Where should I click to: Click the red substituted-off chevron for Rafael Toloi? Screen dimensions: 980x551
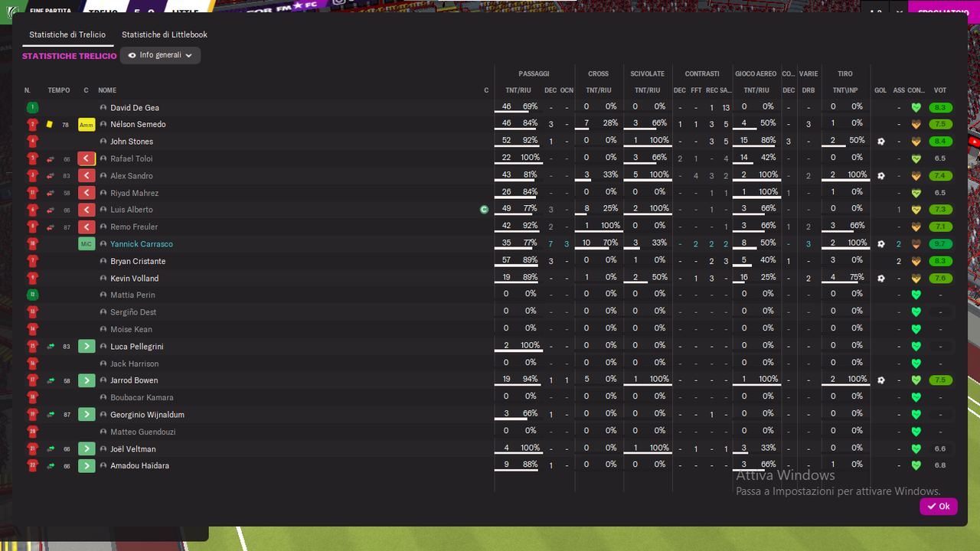87,159
